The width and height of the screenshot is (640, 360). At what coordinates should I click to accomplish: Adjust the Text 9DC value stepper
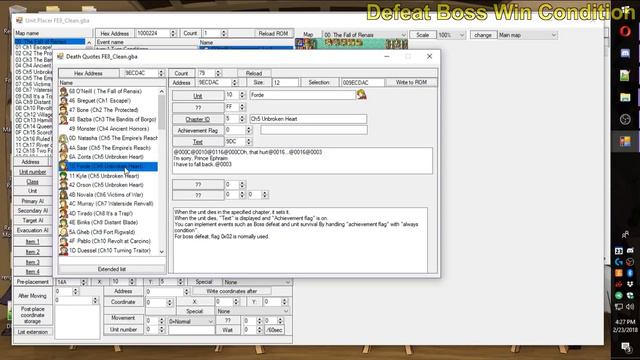pos(249,142)
